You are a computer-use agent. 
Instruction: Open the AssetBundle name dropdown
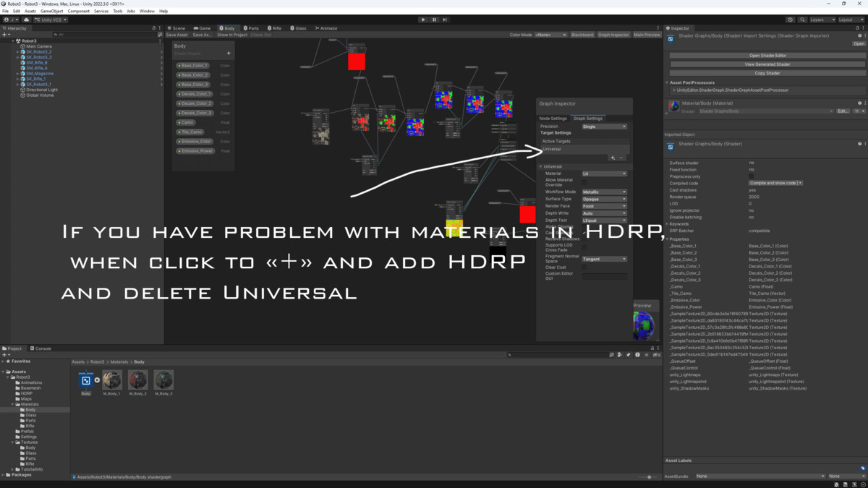tap(760, 476)
